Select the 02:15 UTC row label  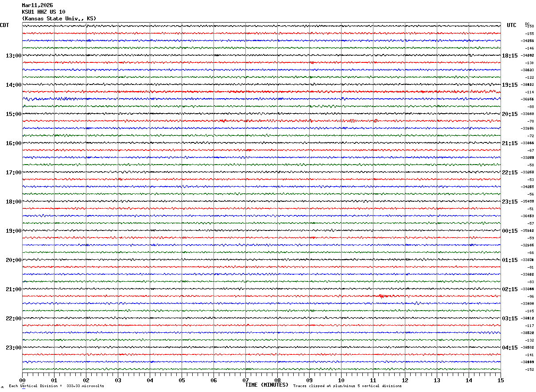click(509, 289)
